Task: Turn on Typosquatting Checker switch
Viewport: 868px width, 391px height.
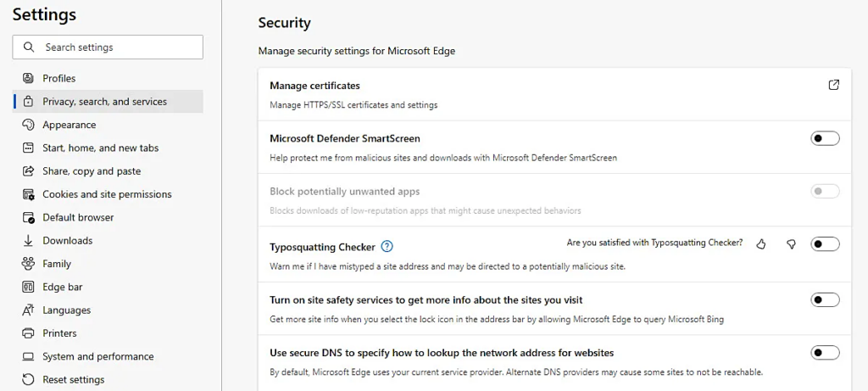Action: click(x=825, y=244)
